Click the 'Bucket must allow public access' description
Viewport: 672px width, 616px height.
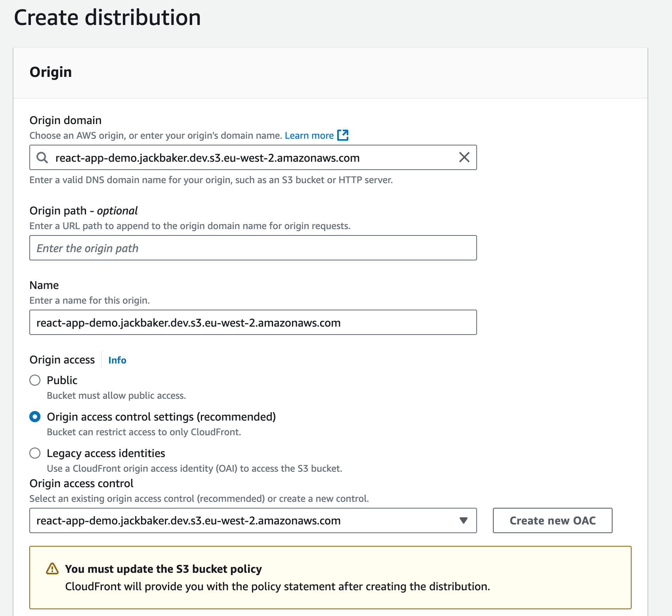click(116, 396)
